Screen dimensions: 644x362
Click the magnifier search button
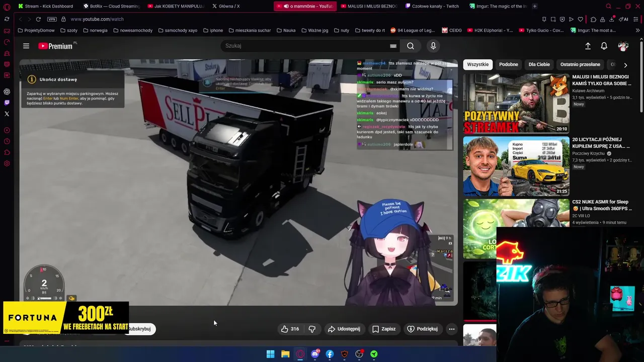point(411,46)
